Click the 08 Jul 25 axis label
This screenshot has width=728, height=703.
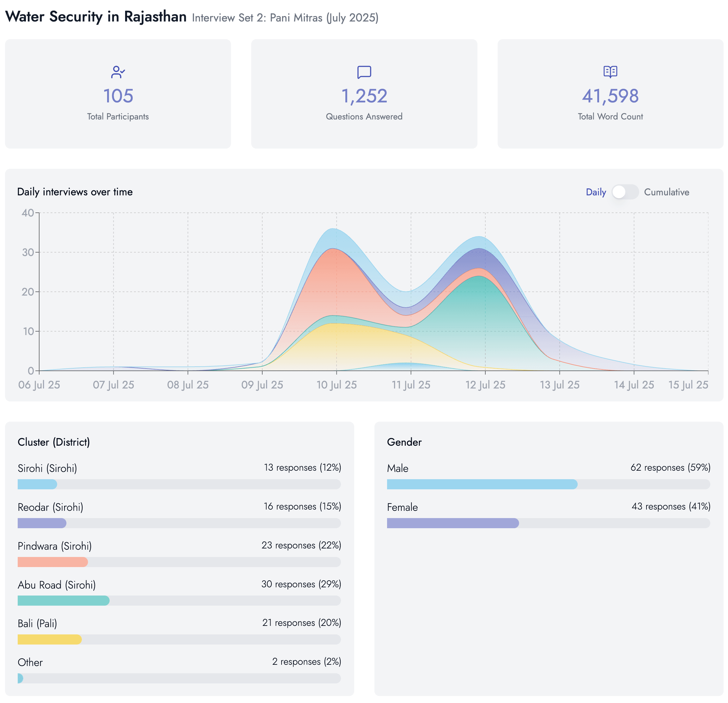pos(188,385)
